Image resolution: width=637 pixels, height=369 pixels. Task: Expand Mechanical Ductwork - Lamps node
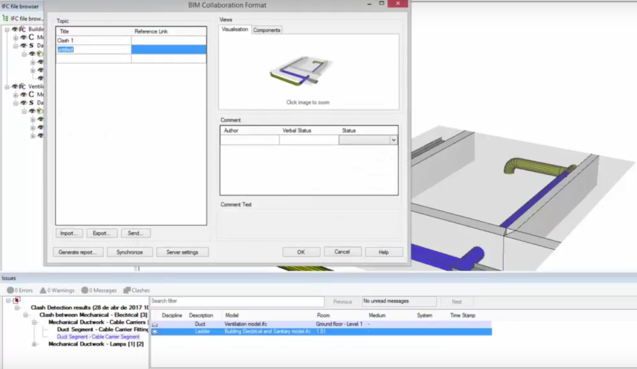click(35, 344)
